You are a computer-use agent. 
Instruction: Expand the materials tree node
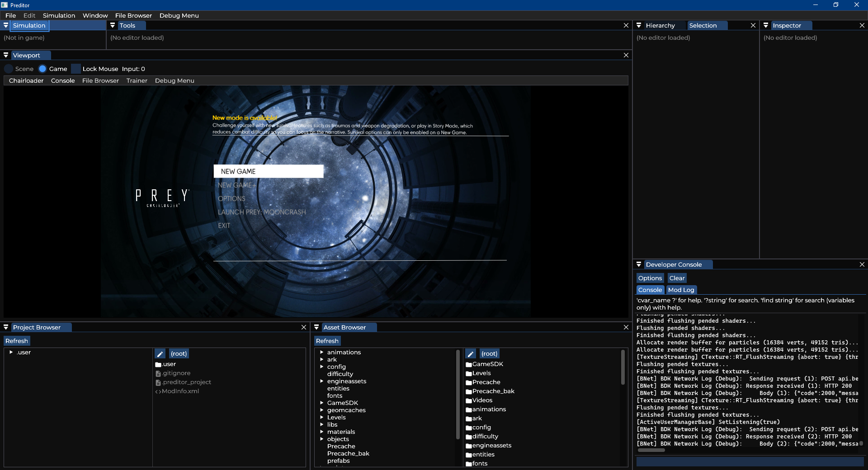321,432
